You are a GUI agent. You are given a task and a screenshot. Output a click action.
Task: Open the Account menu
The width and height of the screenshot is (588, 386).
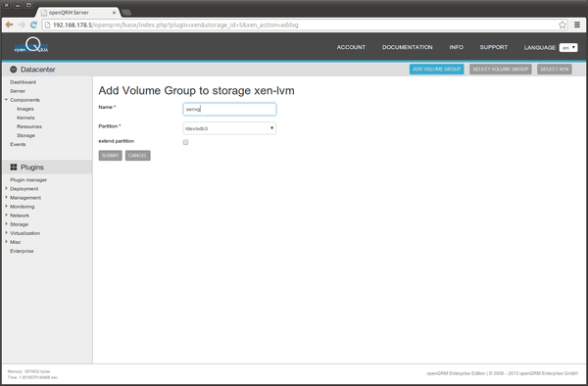[351, 47]
